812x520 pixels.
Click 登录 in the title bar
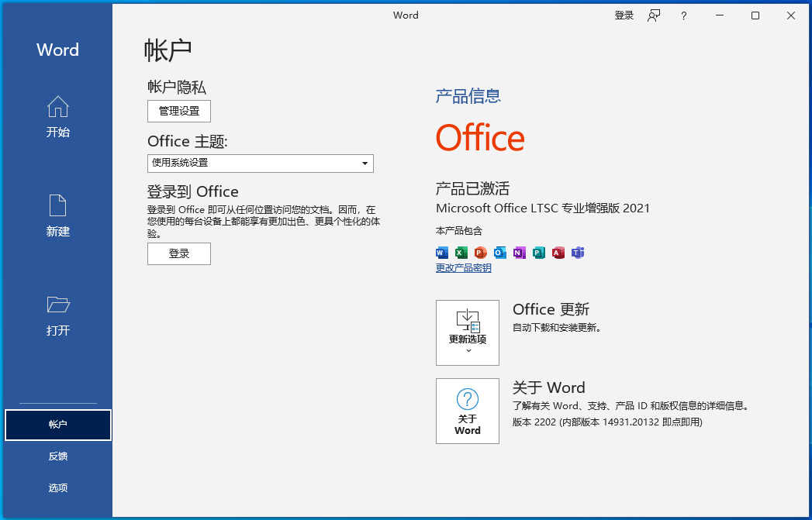[624, 15]
